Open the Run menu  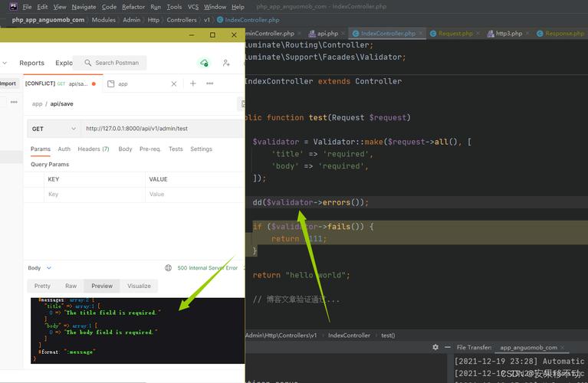point(156,7)
